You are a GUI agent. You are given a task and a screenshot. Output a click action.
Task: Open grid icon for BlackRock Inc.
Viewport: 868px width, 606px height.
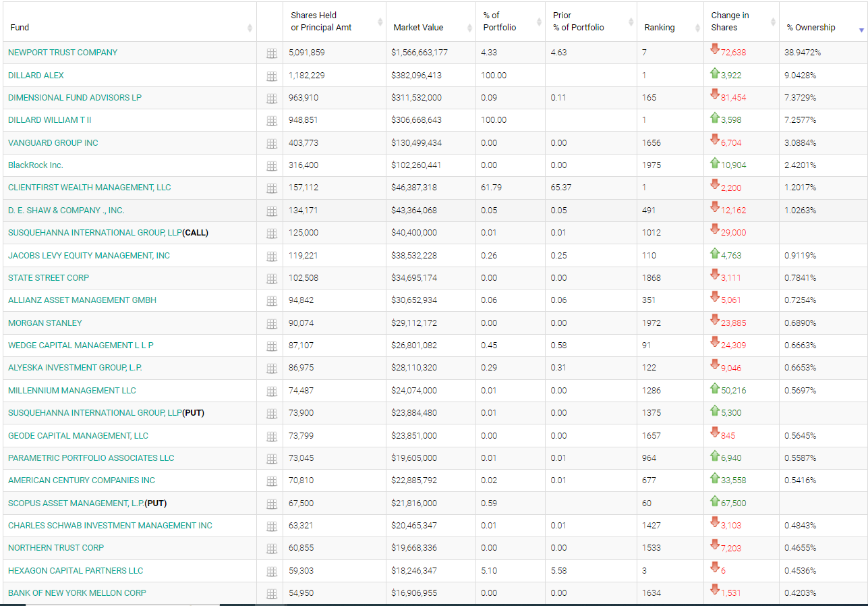pyautogui.click(x=272, y=166)
